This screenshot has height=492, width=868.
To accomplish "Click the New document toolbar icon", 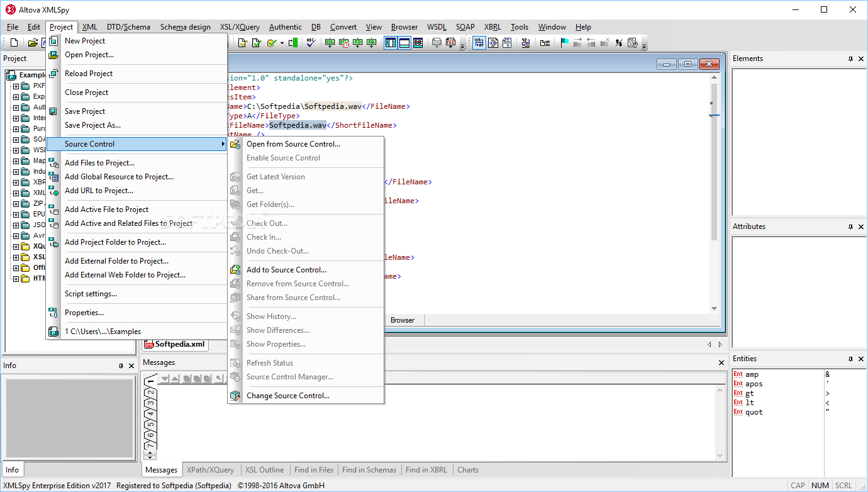I will tap(14, 43).
